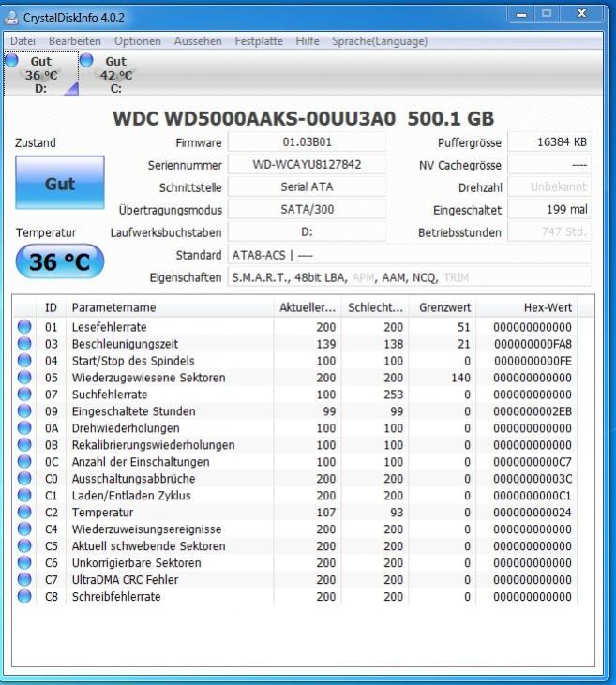Click the Standard field ATA8-ACS
Screen dimensions: 616x685
409,255
